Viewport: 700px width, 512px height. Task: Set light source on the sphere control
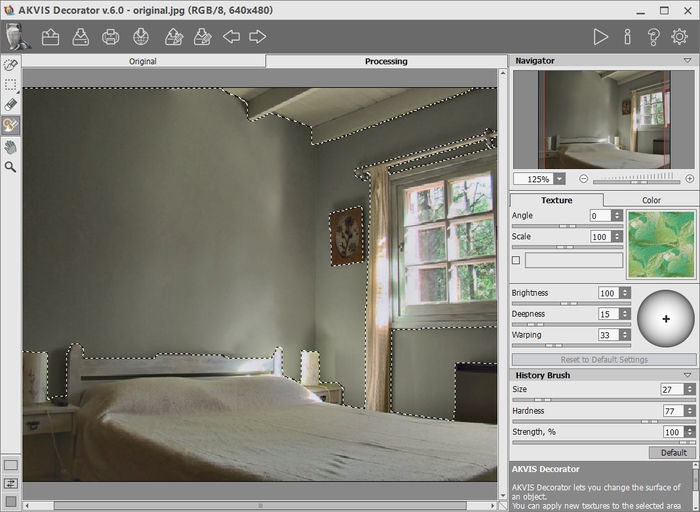pyautogui.click(x=666, y=319)
